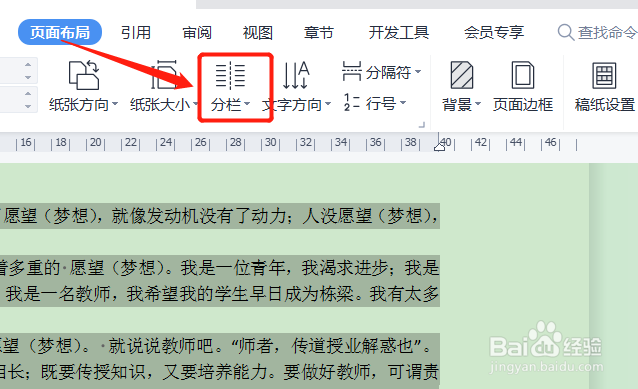Viewport: 638px width, 389px height.
Task: Click the search magnifier icon
Action: pyautogui.click(x=566, y=32)
